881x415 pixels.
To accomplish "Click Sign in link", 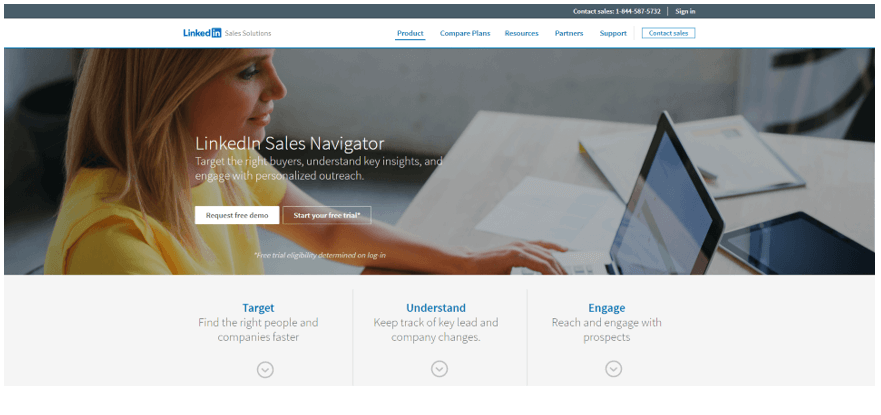I will (685, 11).
